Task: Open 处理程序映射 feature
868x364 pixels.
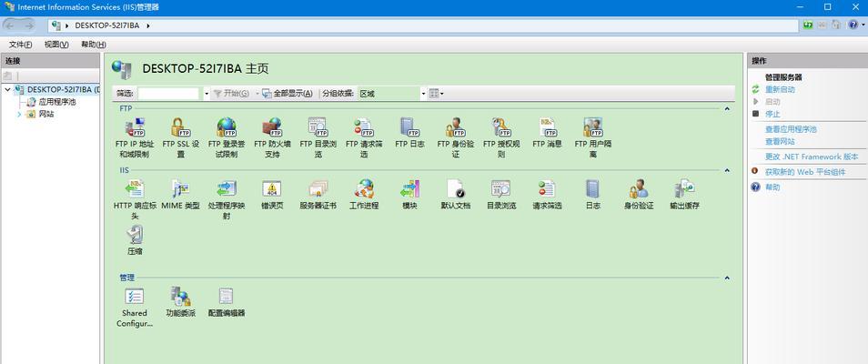Action: click(x=226, y=199)
